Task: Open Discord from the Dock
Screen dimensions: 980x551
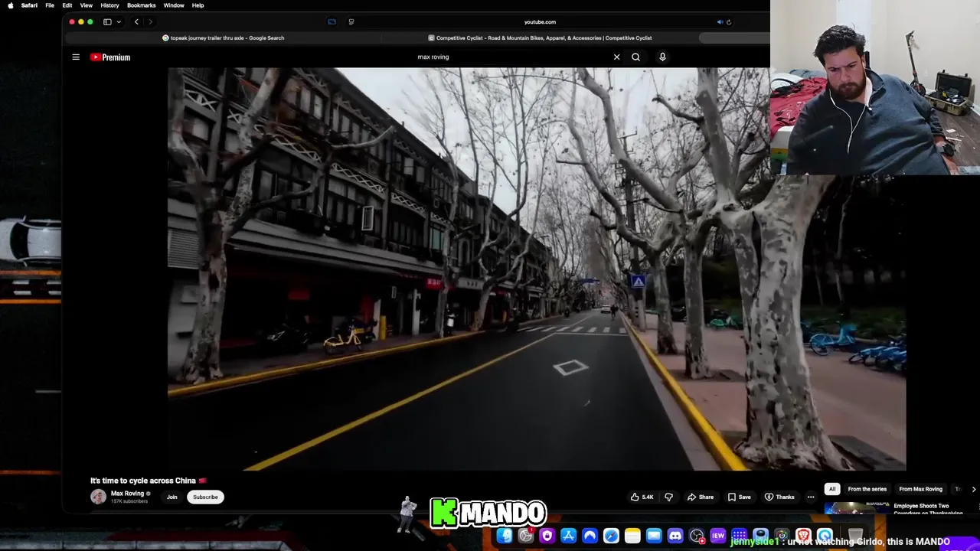Action: pyautogui.click(x=675, y=536)
